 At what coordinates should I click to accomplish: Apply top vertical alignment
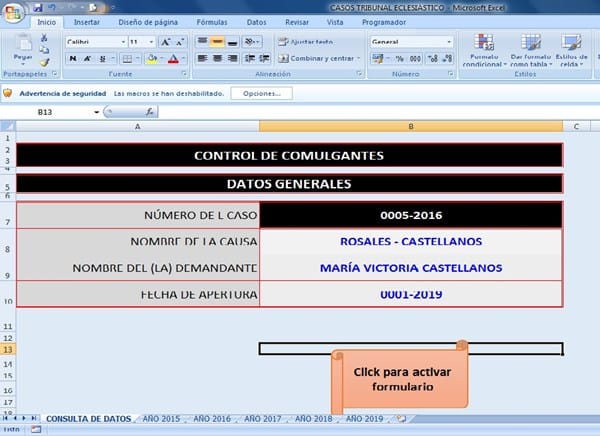pos(202,41)
